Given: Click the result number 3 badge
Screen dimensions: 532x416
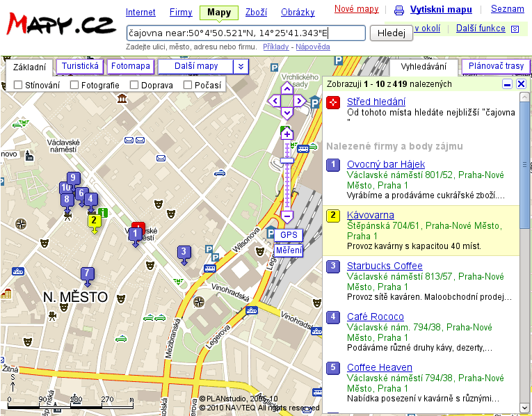Looking at the screenshot, I should pyautogui.click(x=333, y=266).
